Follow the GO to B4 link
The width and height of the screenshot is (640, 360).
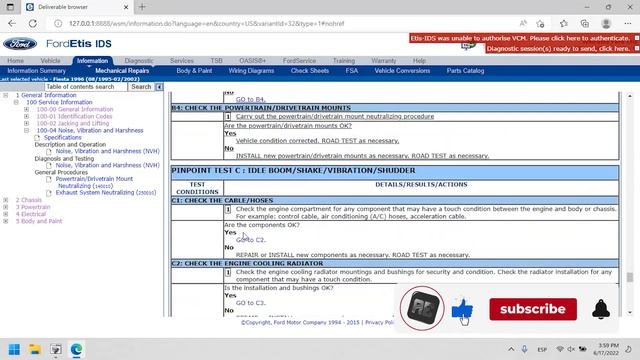(x=251, y=99)
